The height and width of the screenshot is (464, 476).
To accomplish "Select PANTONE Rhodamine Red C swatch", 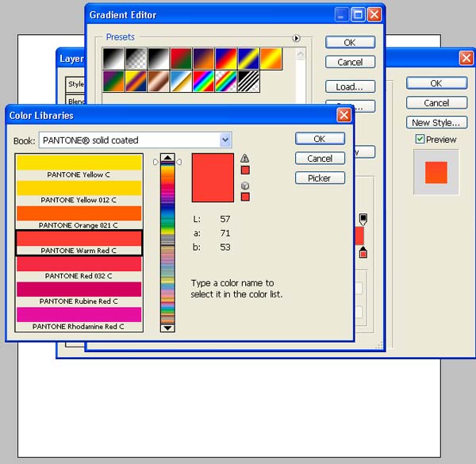I will pos(79,319).
